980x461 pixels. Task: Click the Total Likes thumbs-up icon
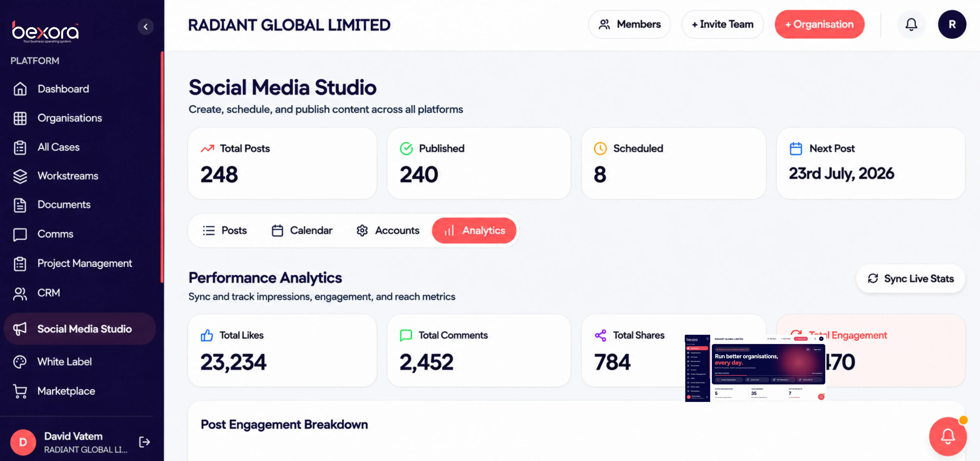tap(207, 335)
